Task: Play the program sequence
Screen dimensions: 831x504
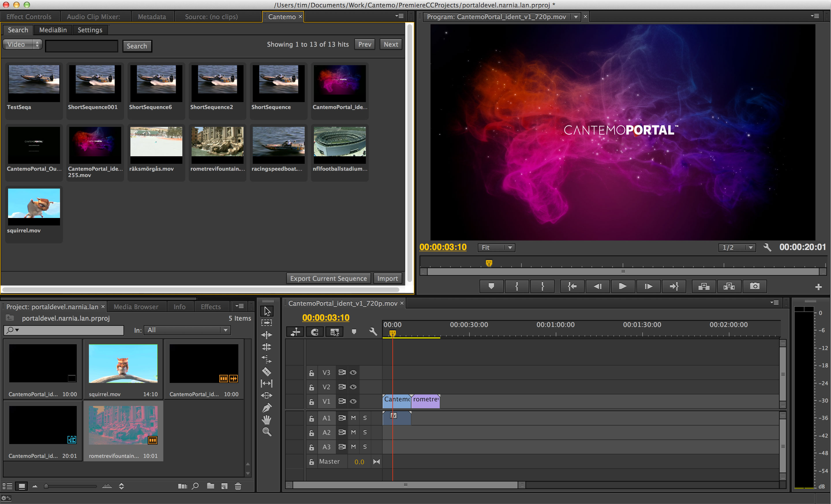Action: (623, 286)
